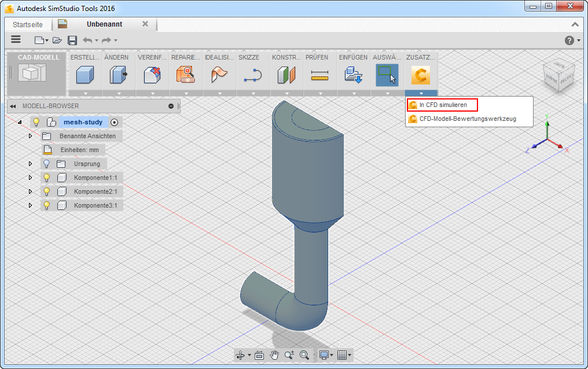588x369 pixels.
Task: Click the view cube
Action: pos(559,76)
